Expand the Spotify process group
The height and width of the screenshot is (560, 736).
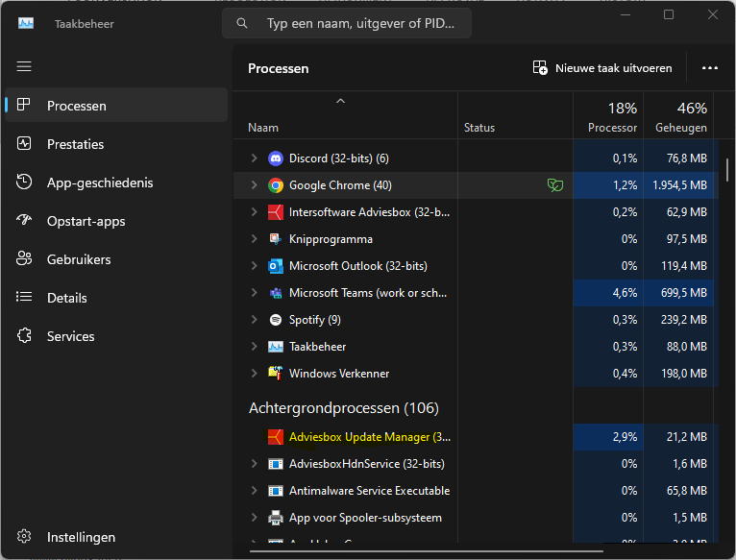coord(254,320)
